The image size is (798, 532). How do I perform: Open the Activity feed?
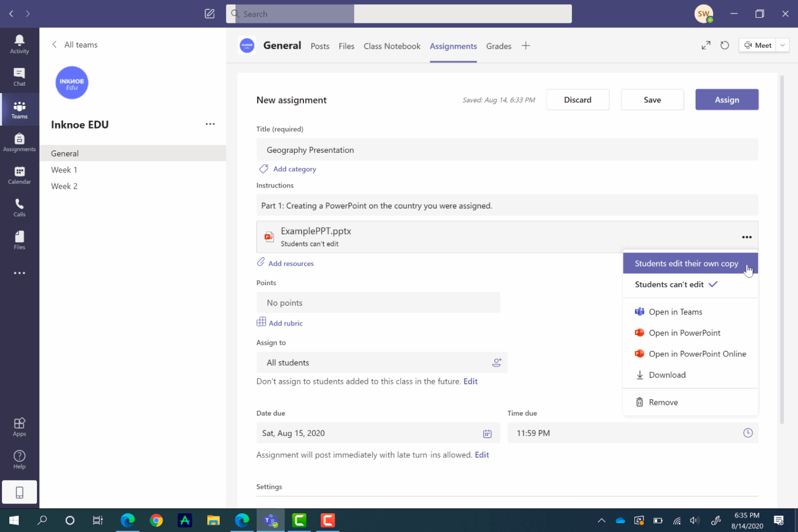tap(19, 44)
